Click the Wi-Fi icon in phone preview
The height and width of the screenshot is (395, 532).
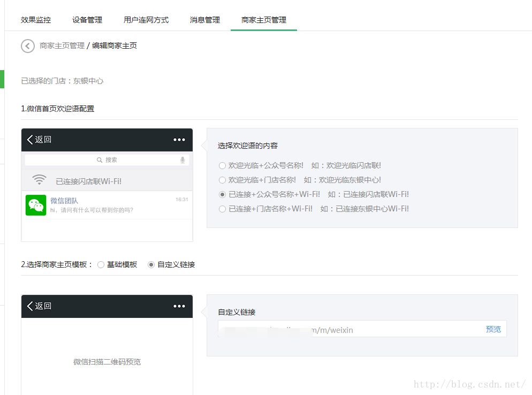40,179
